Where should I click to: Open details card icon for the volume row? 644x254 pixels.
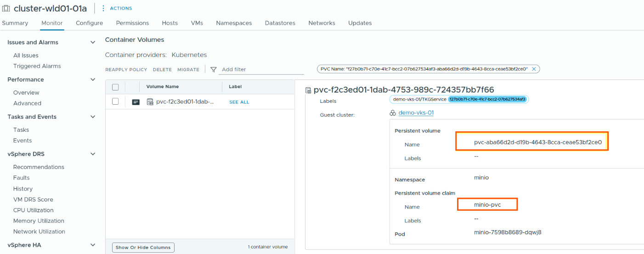(136, 102)
